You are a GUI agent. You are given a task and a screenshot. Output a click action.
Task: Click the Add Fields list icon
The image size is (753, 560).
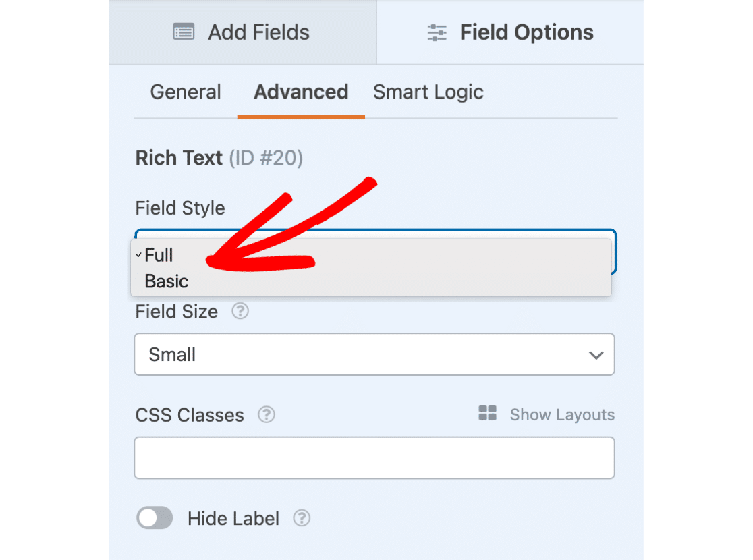coord(184,32)
